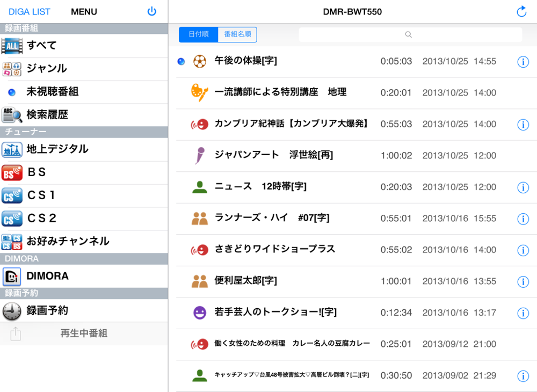The image size is (537, 392).
Task: Choose the red BS tuner icon
Action: click(x=12, y=173)
